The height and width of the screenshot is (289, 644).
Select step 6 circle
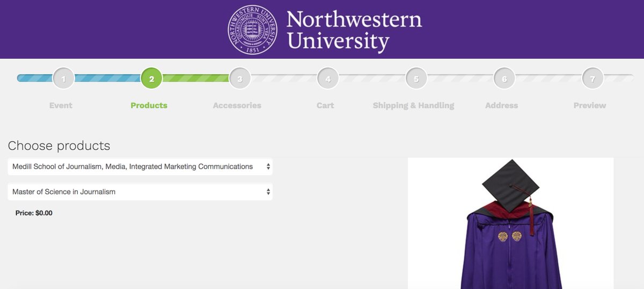(x=504, y=78)
